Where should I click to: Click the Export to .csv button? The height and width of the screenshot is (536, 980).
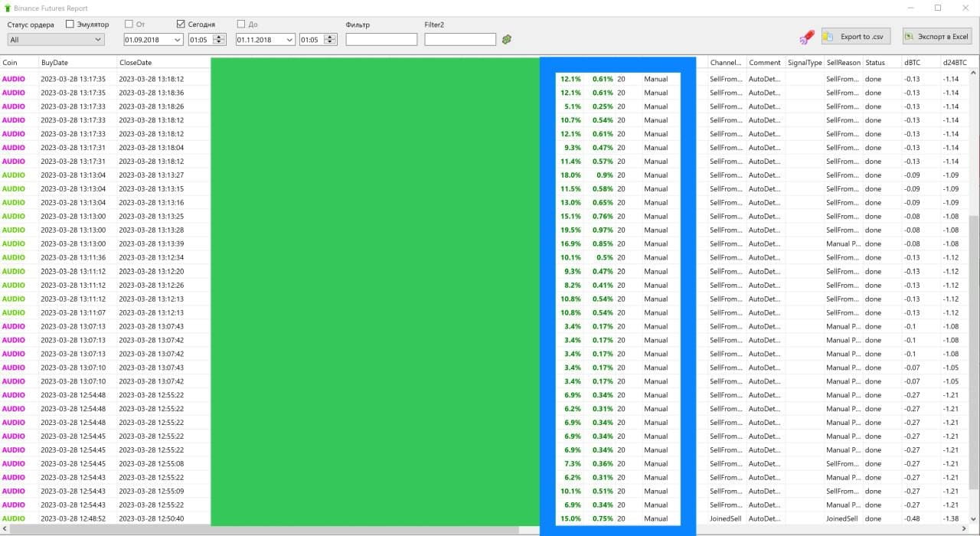click(x=856, y=37)
